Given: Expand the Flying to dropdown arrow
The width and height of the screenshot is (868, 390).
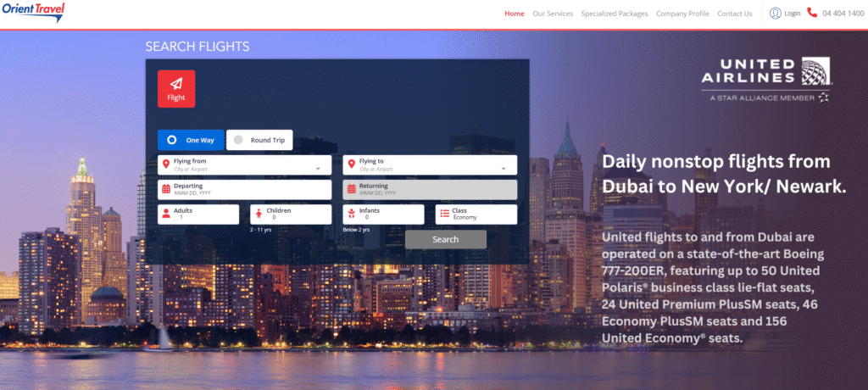Looking at the screenshot, I should pos(504,169).
